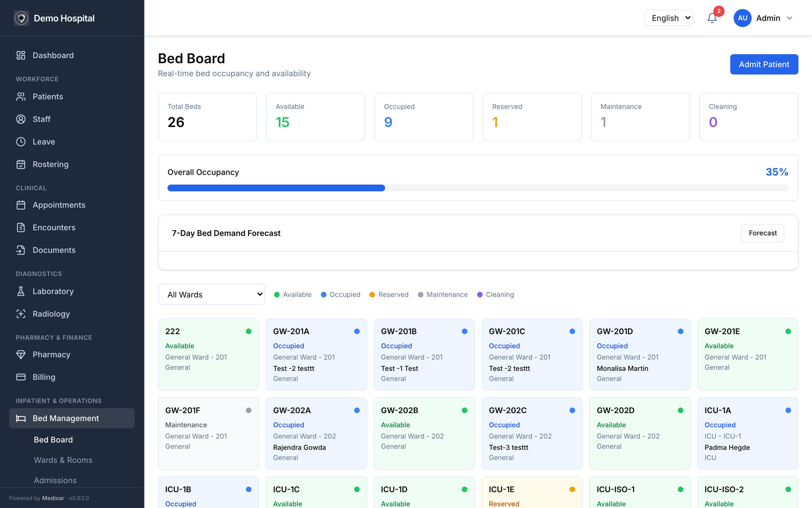Image resolution: width=812 pixels, height=508 pixels.
Task: Click the Encounters document icon
Action: tap(21, 227)
